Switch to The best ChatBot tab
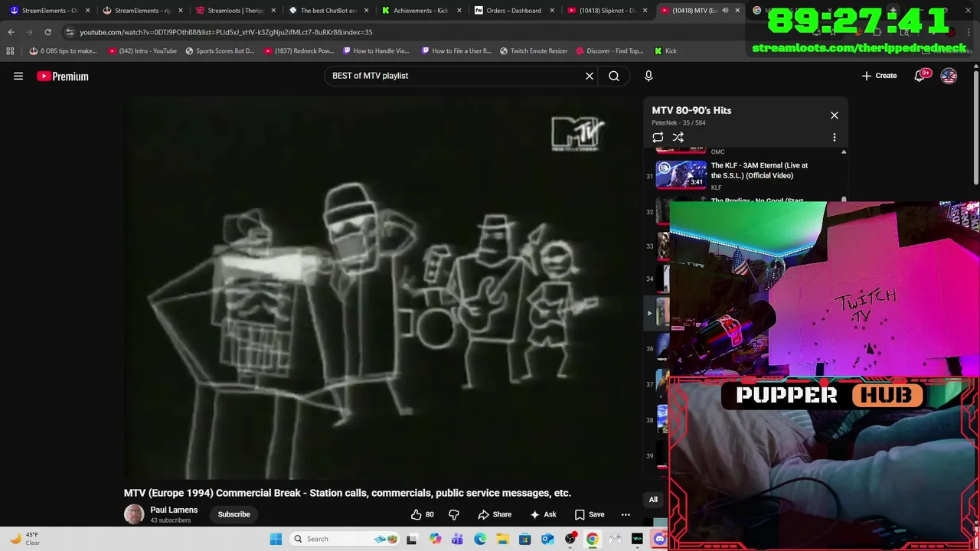This screenshot has width=980, height=551. click(x=328, y=11)
